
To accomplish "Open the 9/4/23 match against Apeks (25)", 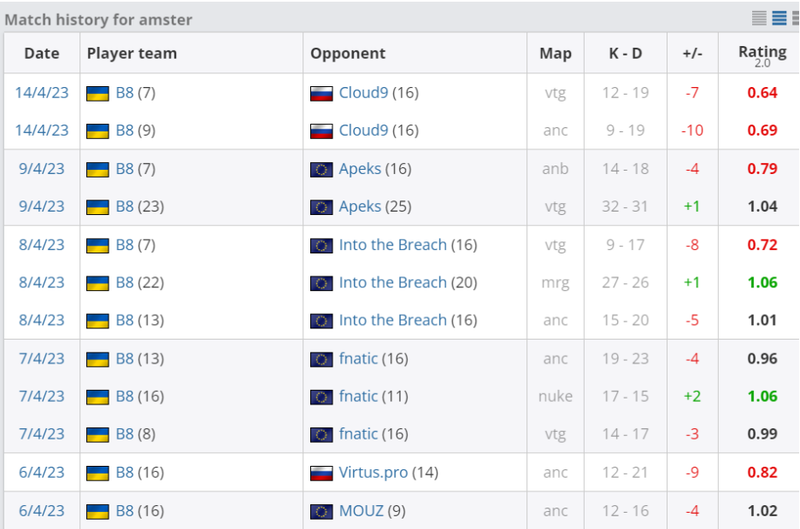I will tap(41, 206).
